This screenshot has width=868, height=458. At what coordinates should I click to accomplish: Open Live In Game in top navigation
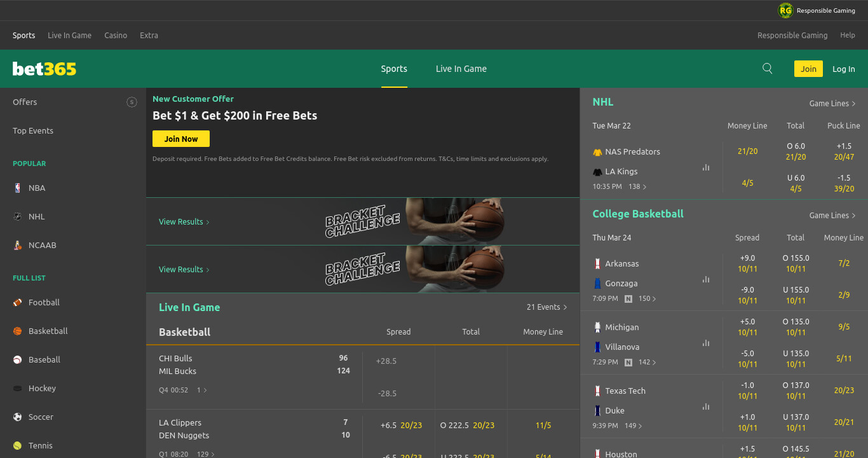pyautogui.click(x=70, y=35)
